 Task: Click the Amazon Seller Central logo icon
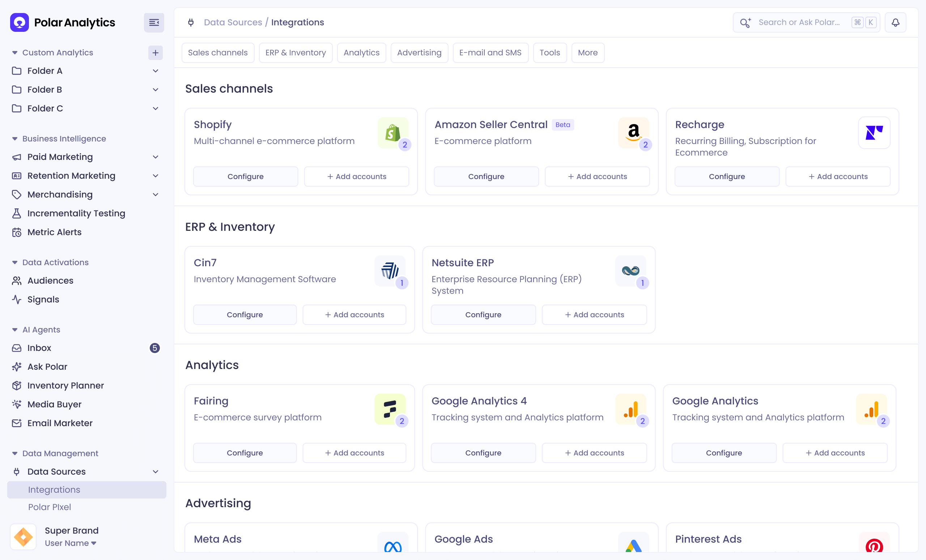click(634, 133)
